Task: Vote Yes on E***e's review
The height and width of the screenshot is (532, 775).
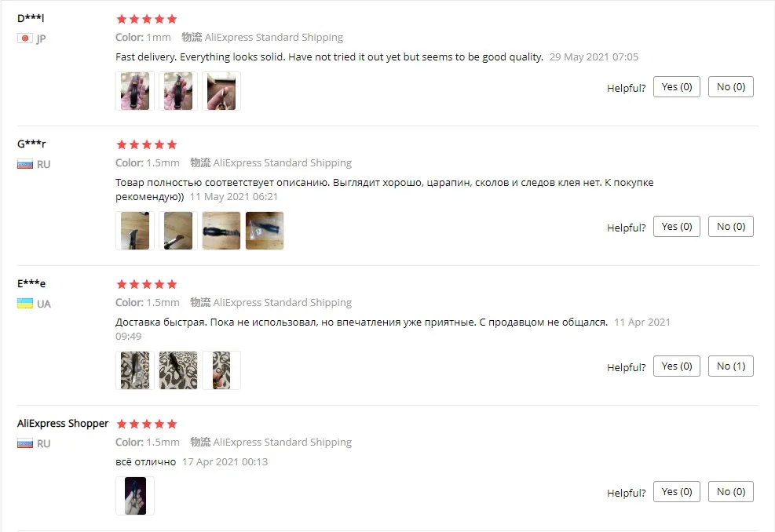Action: [676, 366]
